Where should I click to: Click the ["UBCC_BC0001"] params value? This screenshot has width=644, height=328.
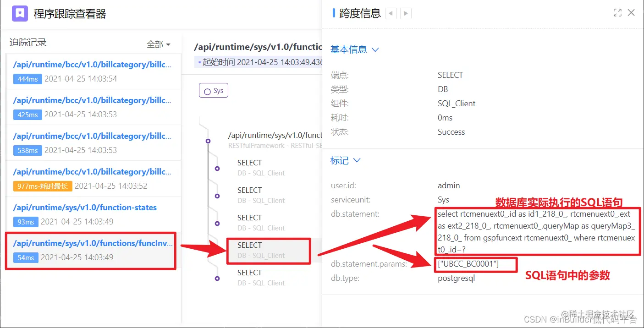(468, 264)
